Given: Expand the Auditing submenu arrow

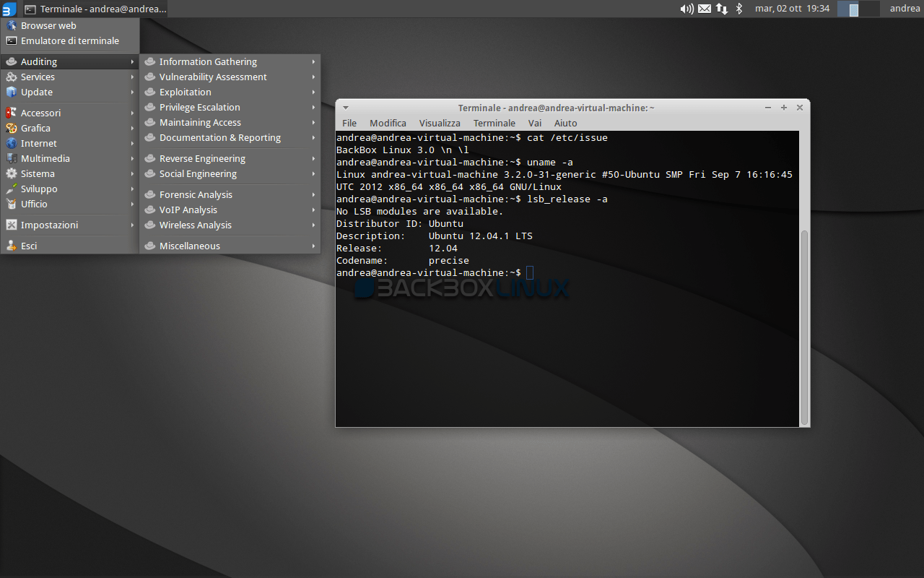Looking at the screenshot, I should tap(132, 61).
